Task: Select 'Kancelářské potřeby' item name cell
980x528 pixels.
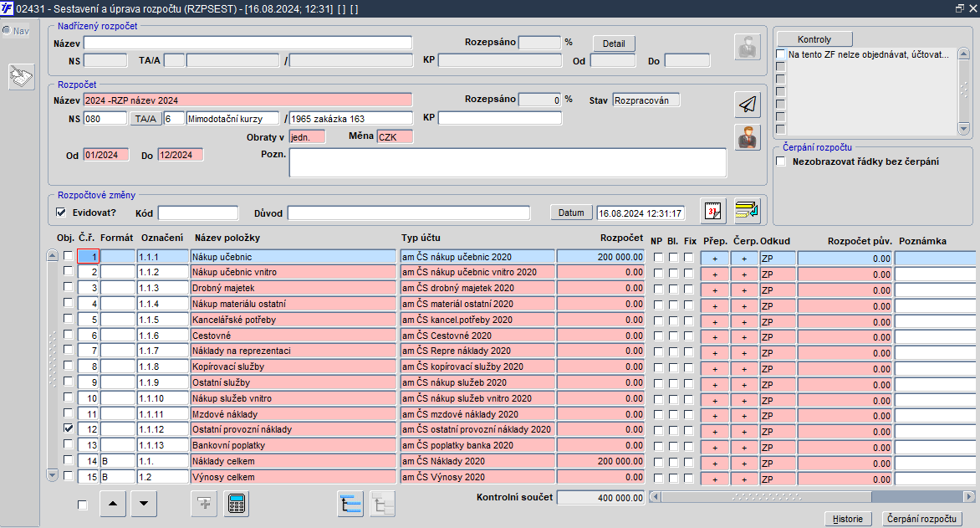Action: [x=293, y=320]
